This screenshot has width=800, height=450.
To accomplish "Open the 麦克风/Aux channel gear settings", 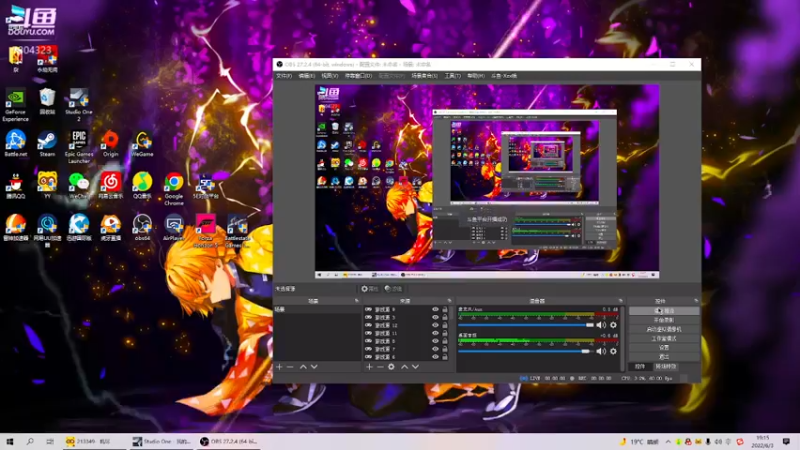I will click(x=613, y=325).
